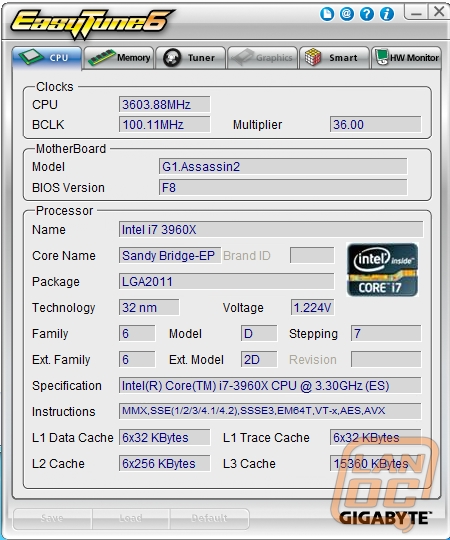Close the EasyTune6 window
This screenshot has height=540, width=450.
tap(439, 12)
